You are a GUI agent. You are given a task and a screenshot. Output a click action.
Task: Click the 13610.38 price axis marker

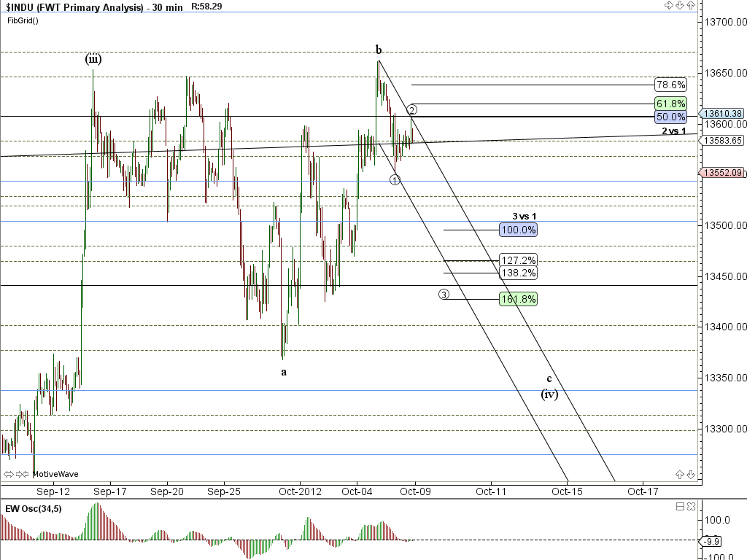point(721,114)
